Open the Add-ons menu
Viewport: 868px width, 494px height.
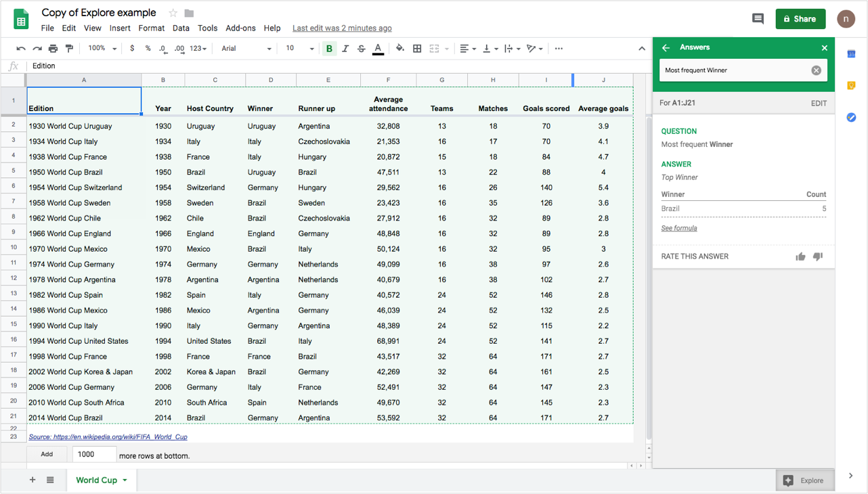240,28
